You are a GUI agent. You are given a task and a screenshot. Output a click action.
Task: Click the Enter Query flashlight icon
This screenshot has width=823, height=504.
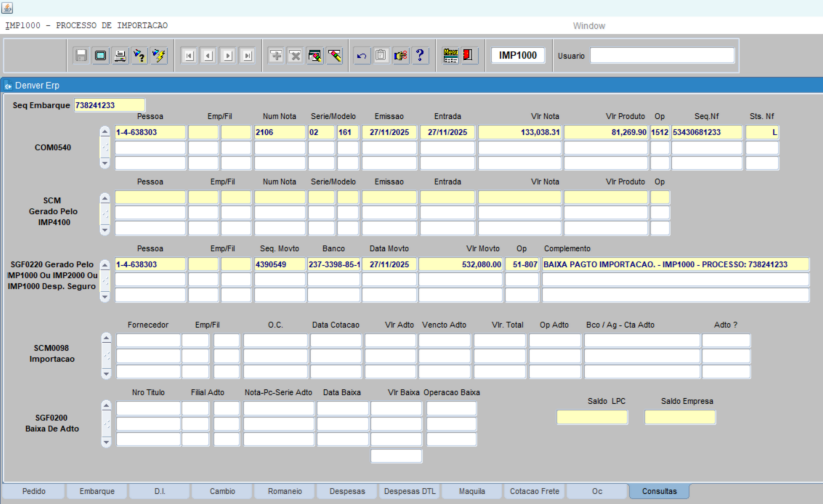[139, 55]
